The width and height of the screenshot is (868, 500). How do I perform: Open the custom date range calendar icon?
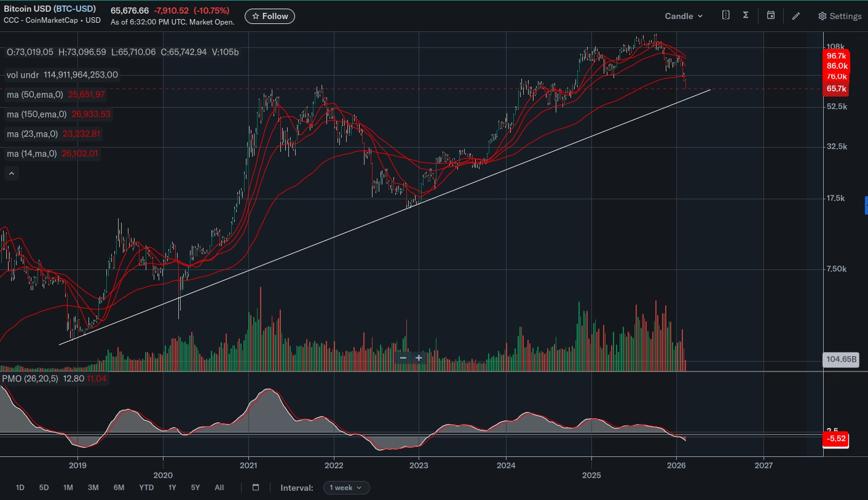click(256, 488)
